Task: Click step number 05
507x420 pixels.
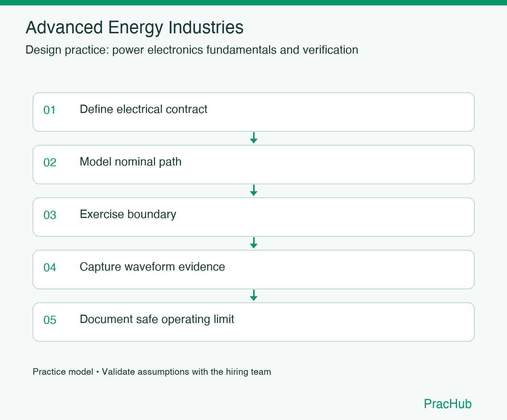Action: click(x=50, y=320)
